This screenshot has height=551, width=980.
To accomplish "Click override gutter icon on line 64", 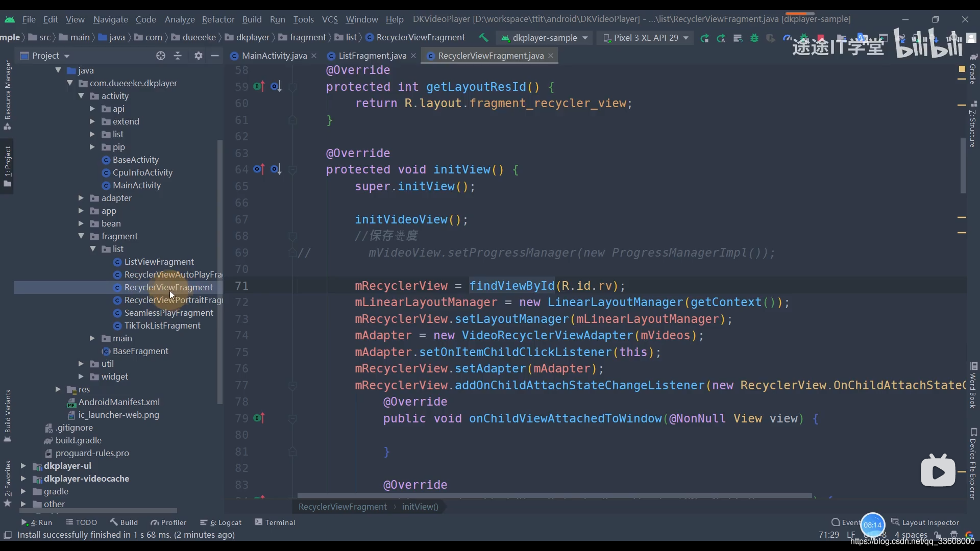I will tap(259, 169).
